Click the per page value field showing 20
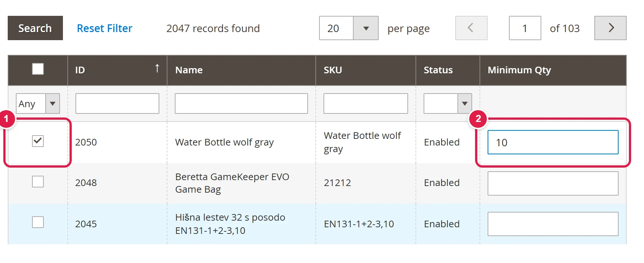The height and width of the screenshot is (263, 644). pyautogui.click(x=336, y=28)
